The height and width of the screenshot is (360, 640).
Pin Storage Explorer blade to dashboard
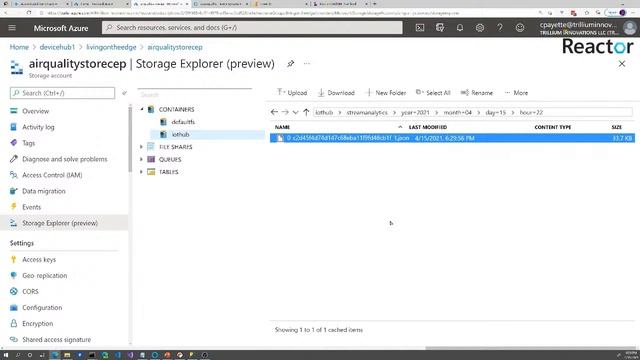coord(290,64)
